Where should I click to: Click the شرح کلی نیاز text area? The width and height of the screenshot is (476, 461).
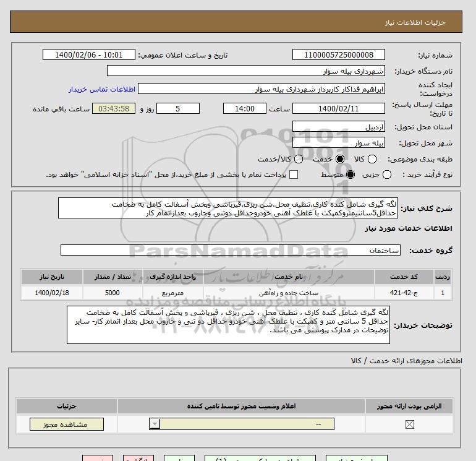click(x=228, y=208)
